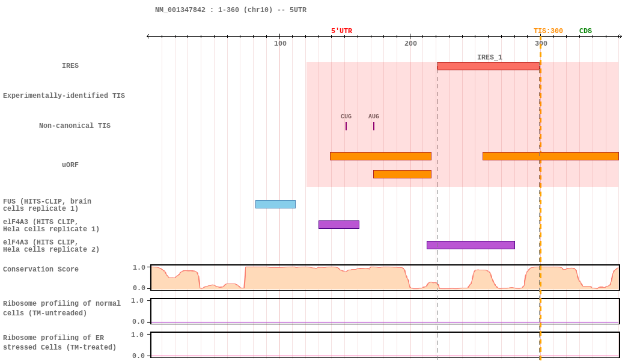Click the orange TIS:300 label

pyautogui.click(x=548, y=31)
